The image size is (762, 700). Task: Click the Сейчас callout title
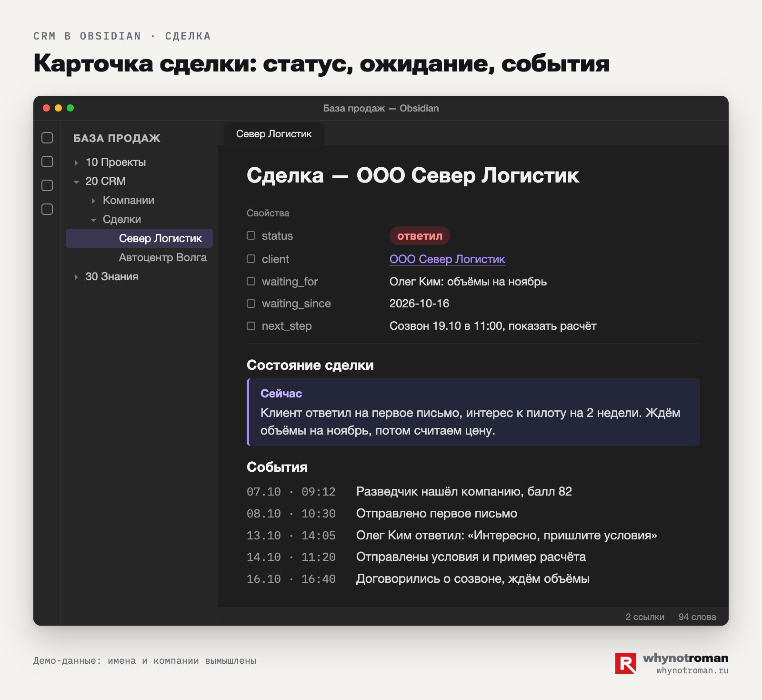click(x=281, y=393)
